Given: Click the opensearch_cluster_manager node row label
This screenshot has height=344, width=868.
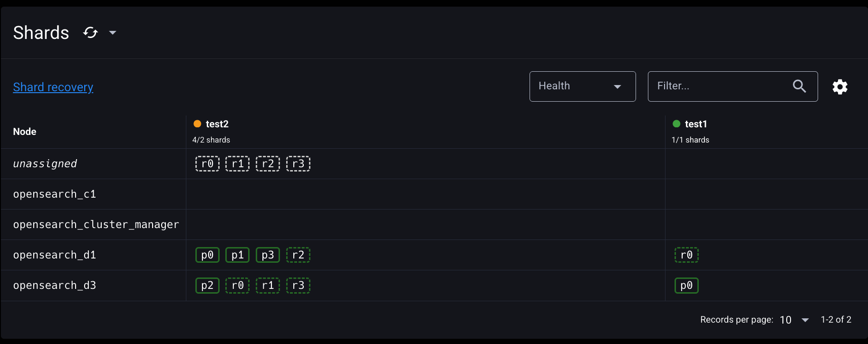Looking at the screenshot, I should point(96,225).
